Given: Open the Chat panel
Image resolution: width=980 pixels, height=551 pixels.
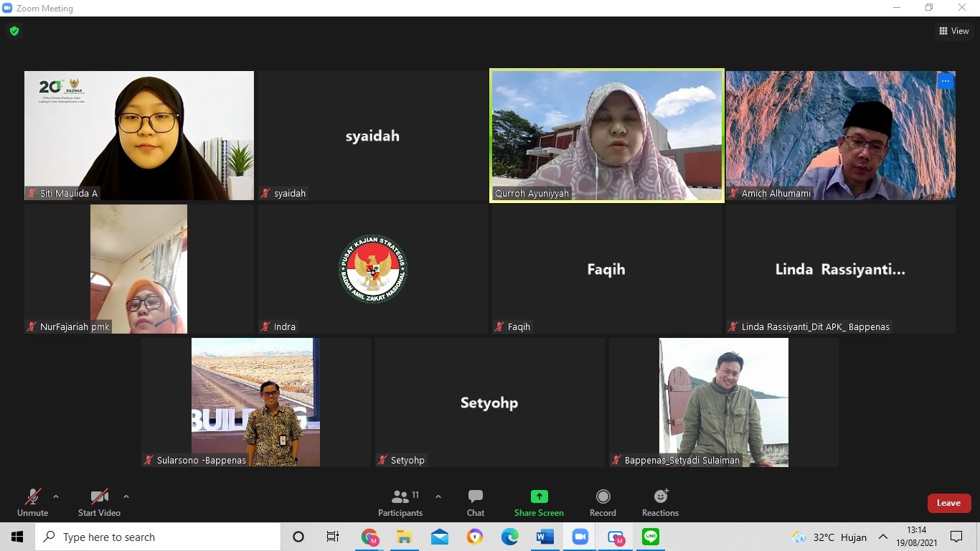Looking at the screenshot, I should (x=475, y=502).
